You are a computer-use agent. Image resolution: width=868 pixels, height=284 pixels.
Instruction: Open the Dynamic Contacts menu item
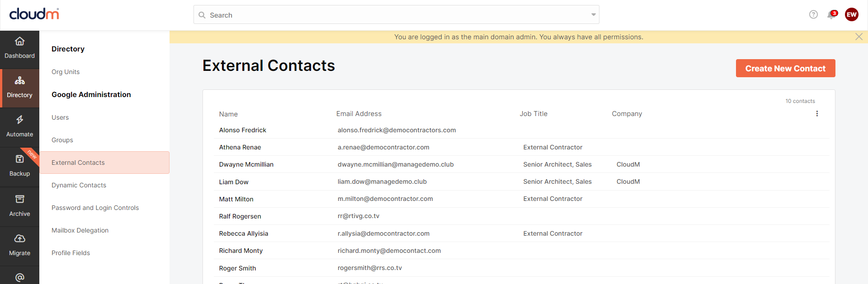click(x=79, y=185)
